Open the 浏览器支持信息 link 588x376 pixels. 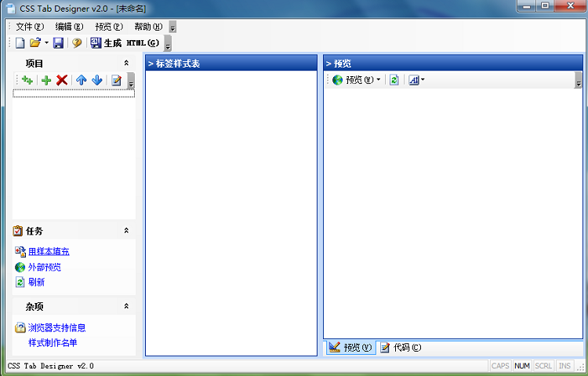tap(56, 328)
